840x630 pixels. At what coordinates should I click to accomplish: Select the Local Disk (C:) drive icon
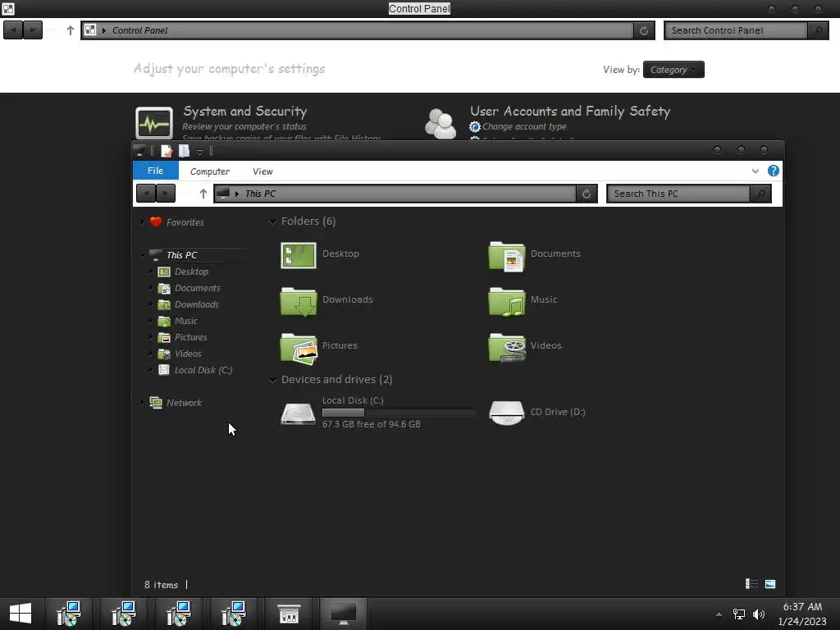click(x=299, y=413)
